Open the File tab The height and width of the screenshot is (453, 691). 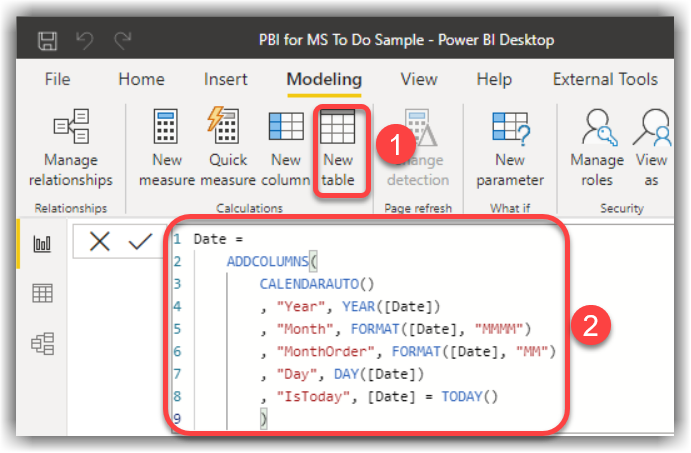(57, 79)
